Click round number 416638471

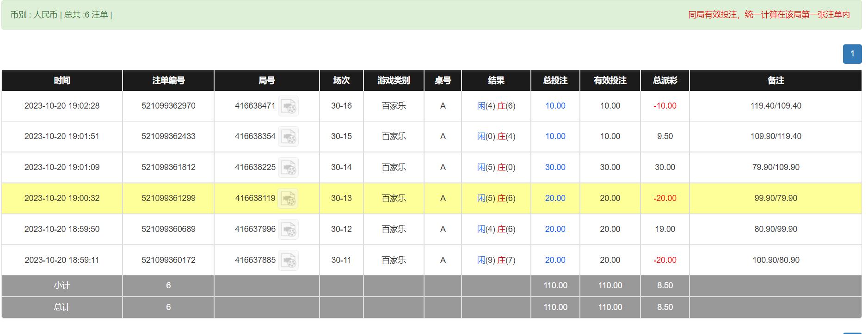click(x=255, y=106)
